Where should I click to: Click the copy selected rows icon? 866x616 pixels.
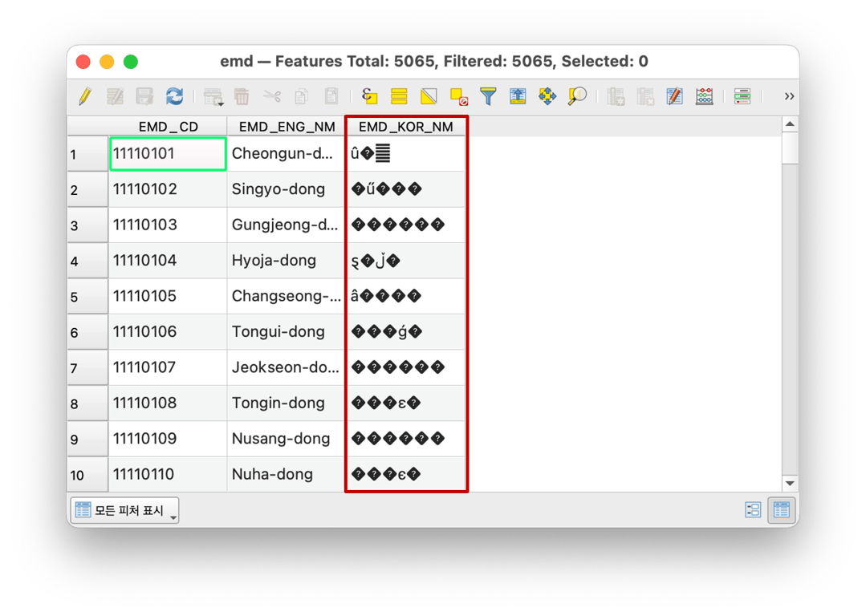(x=302, y=96)
